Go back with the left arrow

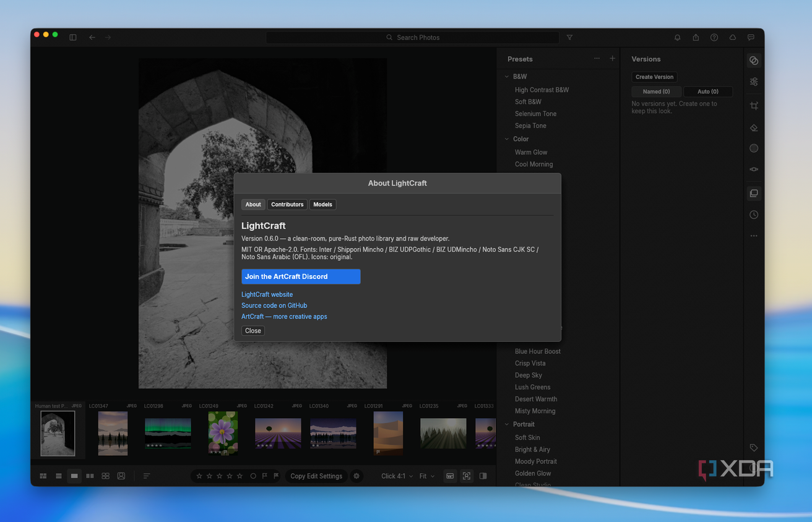tap(92, 38)
